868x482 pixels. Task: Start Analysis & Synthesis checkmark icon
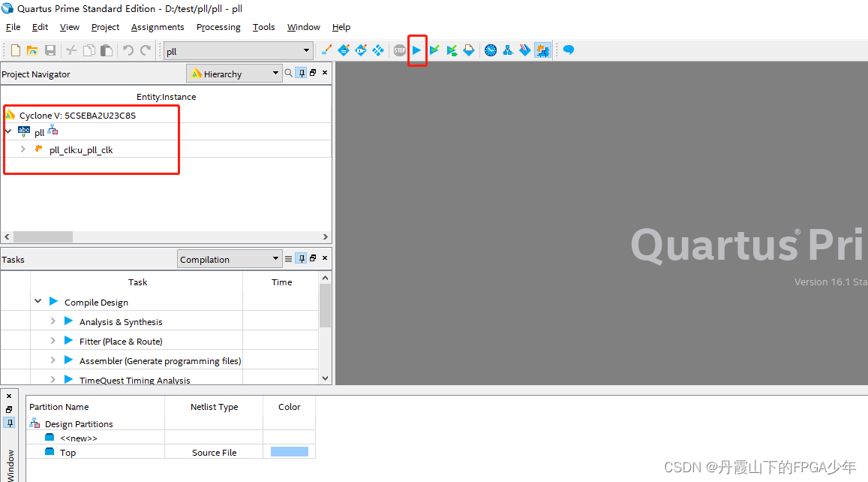coord(434,50)
